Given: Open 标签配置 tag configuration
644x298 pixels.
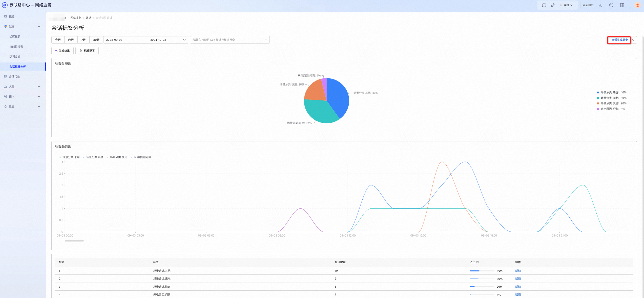Looking at the screenshot, I should tap(87, 51).
